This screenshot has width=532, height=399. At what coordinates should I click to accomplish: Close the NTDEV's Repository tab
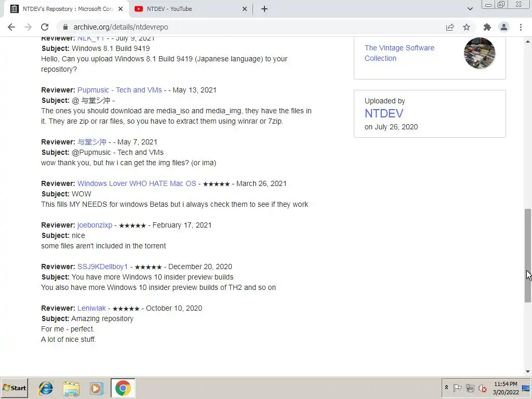click(x=121, y=9)
